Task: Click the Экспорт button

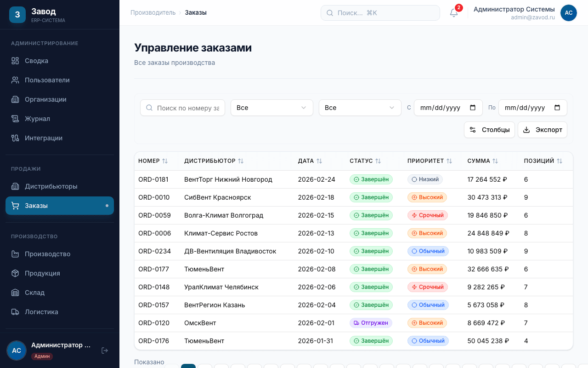Action: coord(543,130)
